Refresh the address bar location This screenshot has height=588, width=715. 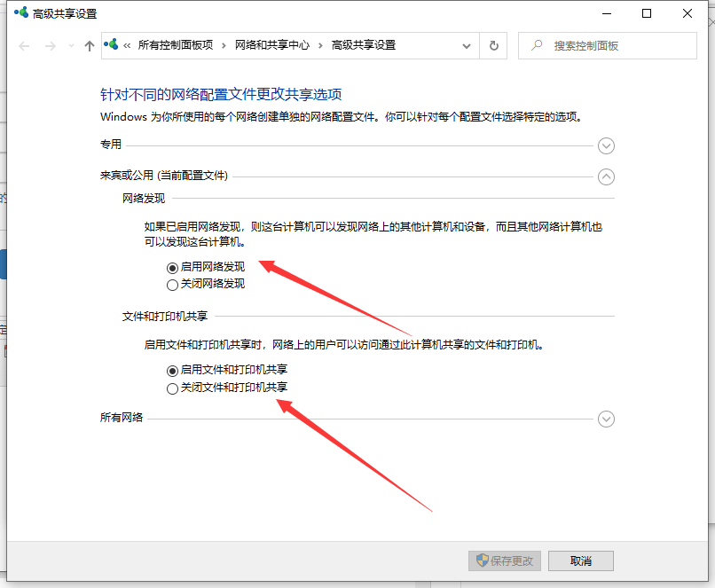coord(493,45)
